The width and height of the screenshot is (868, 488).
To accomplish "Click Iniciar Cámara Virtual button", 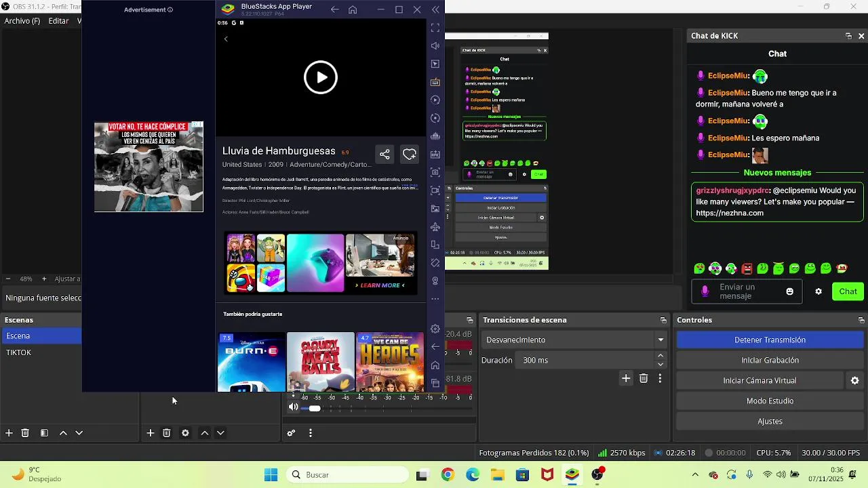I will (759, 381).
